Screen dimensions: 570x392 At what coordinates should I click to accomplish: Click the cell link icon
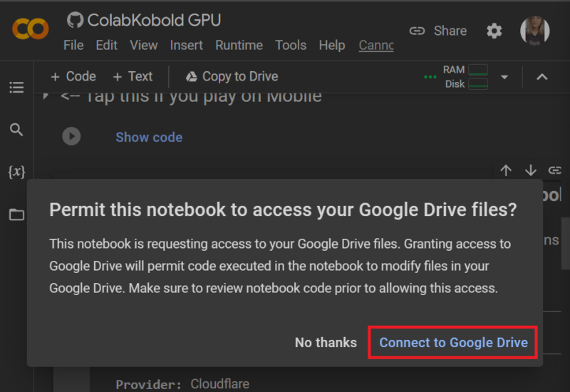click(554, 170)
